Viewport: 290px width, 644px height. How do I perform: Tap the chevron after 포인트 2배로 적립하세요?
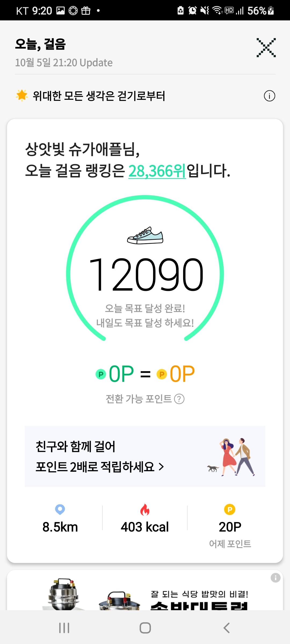click(x=161, y=467)
